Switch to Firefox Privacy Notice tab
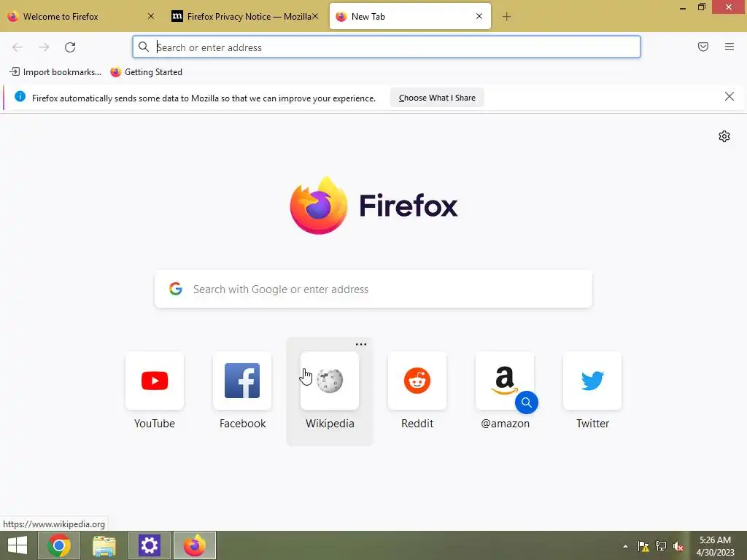This screenshot has height=560, width=747. (x=244, y=17)
